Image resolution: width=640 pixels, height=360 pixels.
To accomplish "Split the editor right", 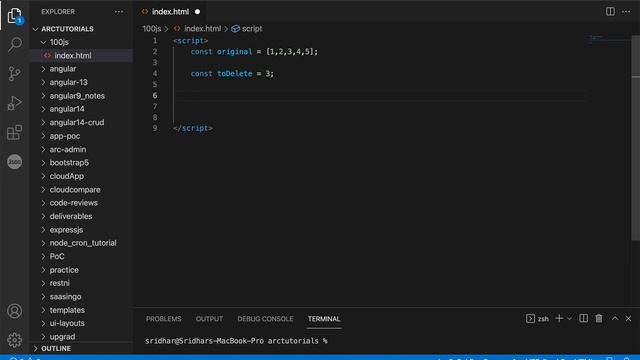I will point(610,11).
